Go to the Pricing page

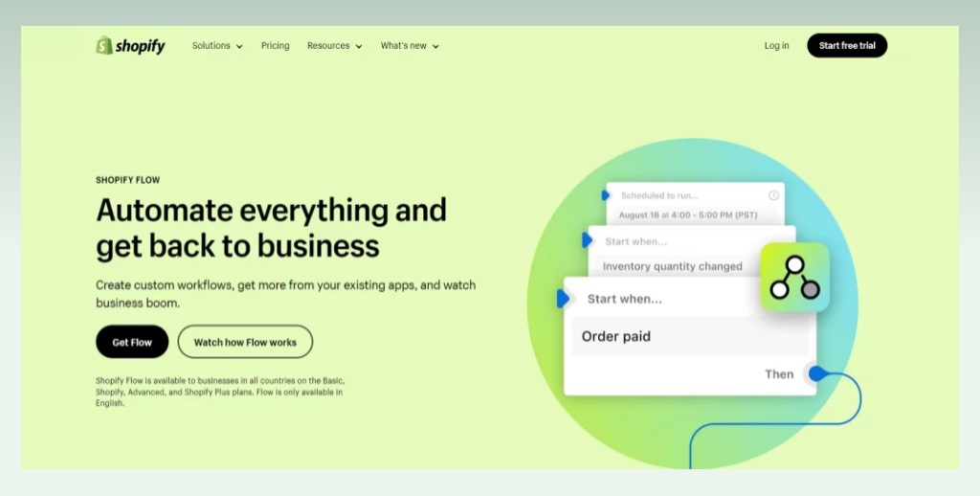point(275,46)
